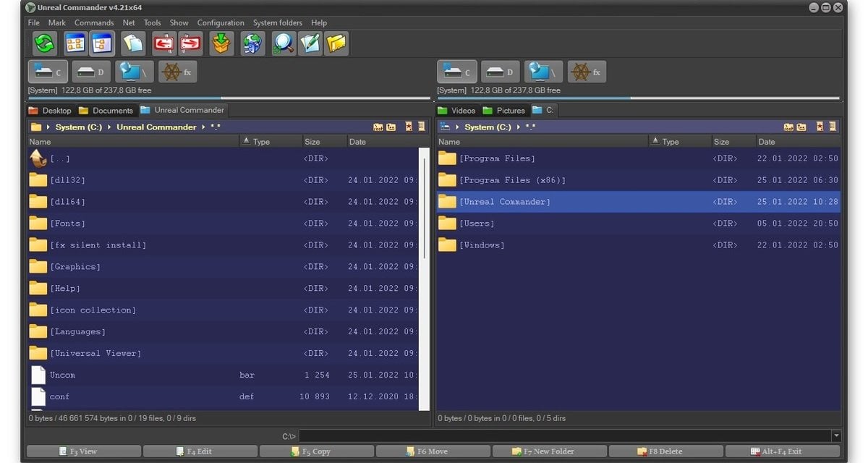The image size is (868, 463).
Task: Open the Commands menu
Action: 94,22
